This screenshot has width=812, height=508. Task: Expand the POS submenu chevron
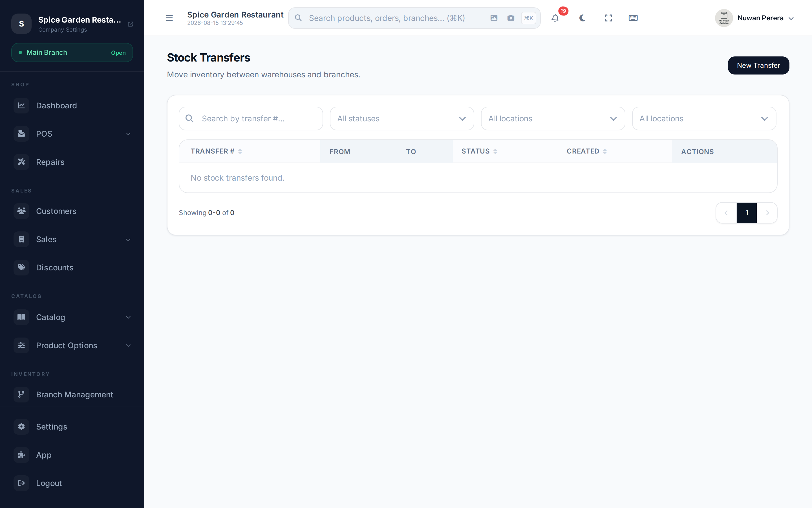[x=128, y=134]
